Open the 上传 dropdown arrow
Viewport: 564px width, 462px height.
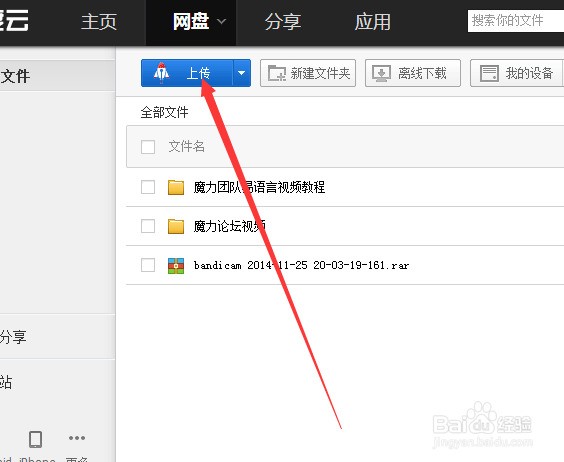[x=242, y=73]
